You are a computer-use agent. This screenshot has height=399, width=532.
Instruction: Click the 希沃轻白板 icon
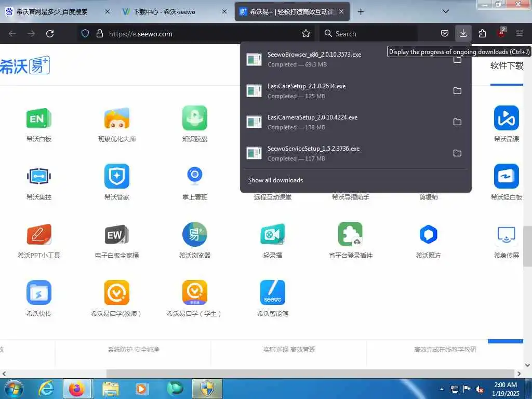(x=506, y=176)
